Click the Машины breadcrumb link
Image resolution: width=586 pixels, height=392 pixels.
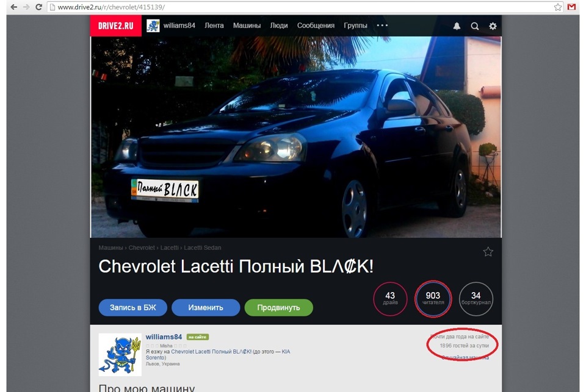[x=110, y=248]
